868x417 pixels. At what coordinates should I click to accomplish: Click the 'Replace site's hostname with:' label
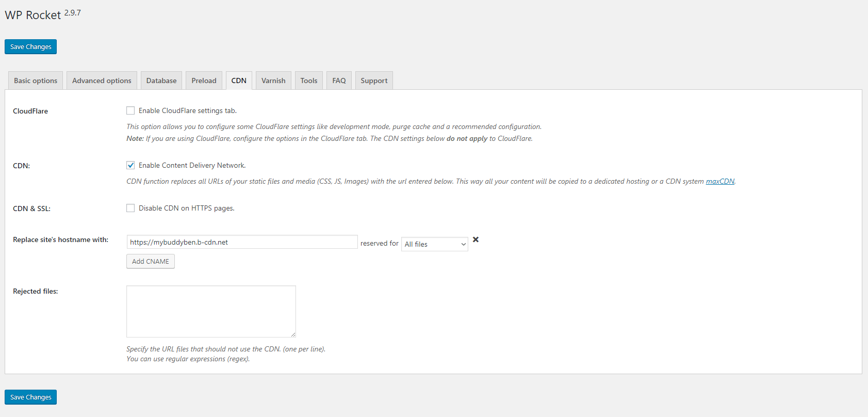point(61,239)
